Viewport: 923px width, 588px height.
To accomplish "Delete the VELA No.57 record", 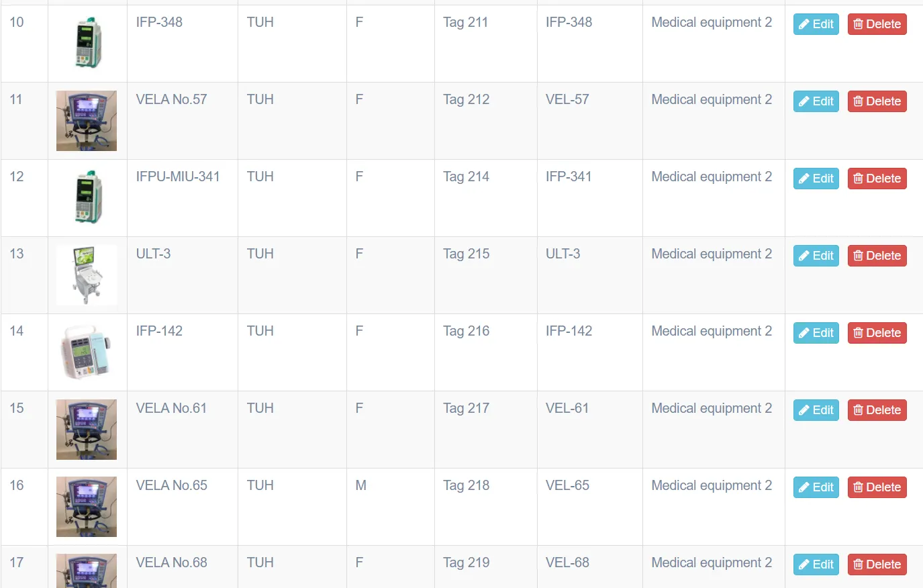I will coord(877,101).
